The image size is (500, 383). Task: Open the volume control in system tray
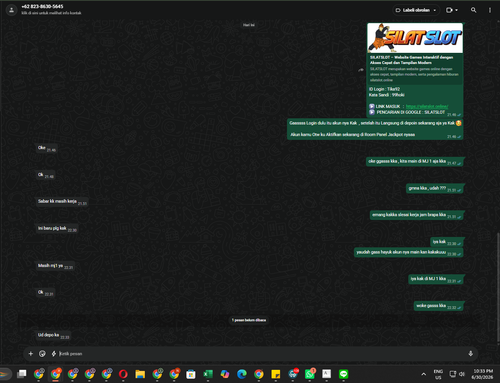tap(462, 374)
